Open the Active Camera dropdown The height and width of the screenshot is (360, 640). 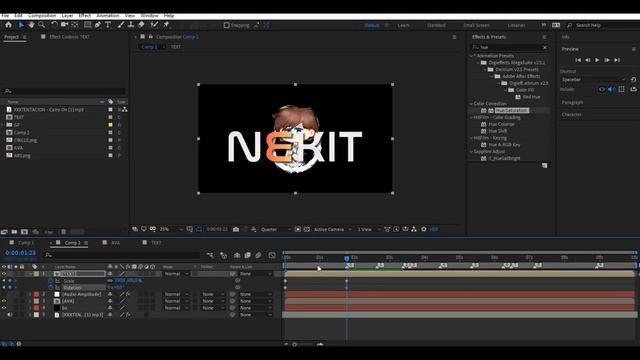(x=332, y=229)
